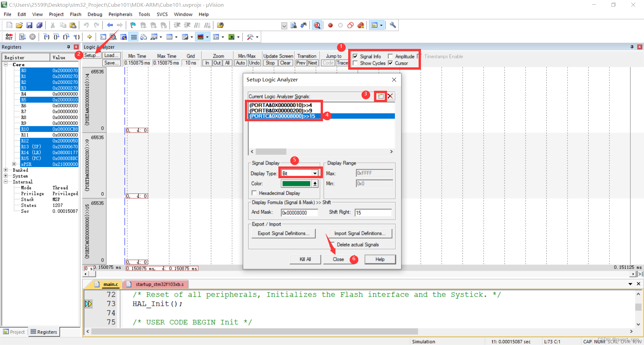The height and width of the screenshot is (345, 644).
Task: Expand the System register group
Action: click(6, 176)
